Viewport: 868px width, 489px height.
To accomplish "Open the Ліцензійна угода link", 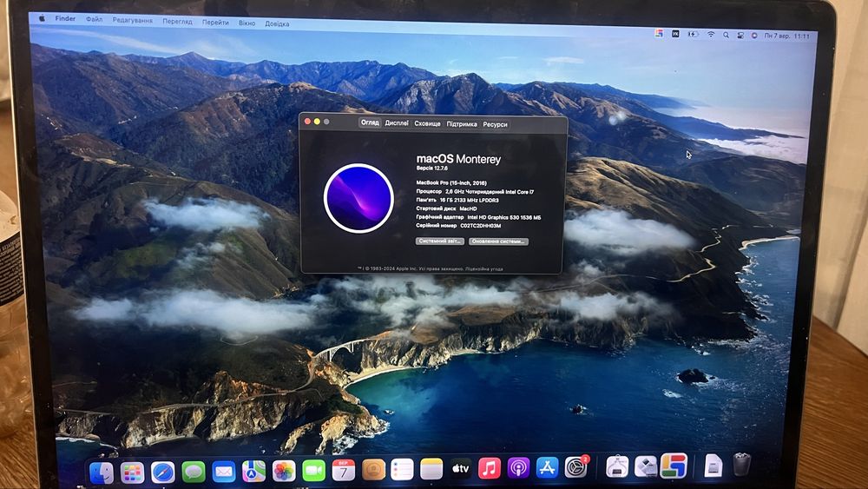I will [x=484, y=269].
